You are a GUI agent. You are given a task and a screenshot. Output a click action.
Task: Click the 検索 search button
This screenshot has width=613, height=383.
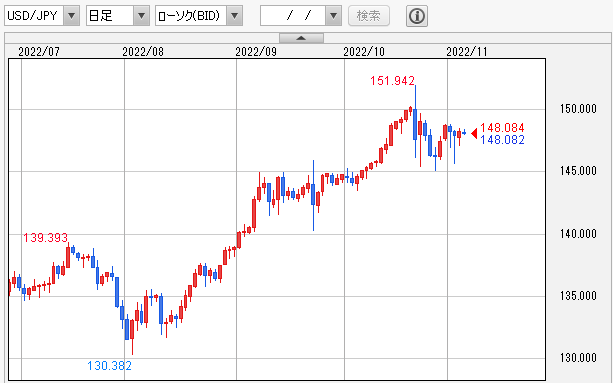click(369, 16)
